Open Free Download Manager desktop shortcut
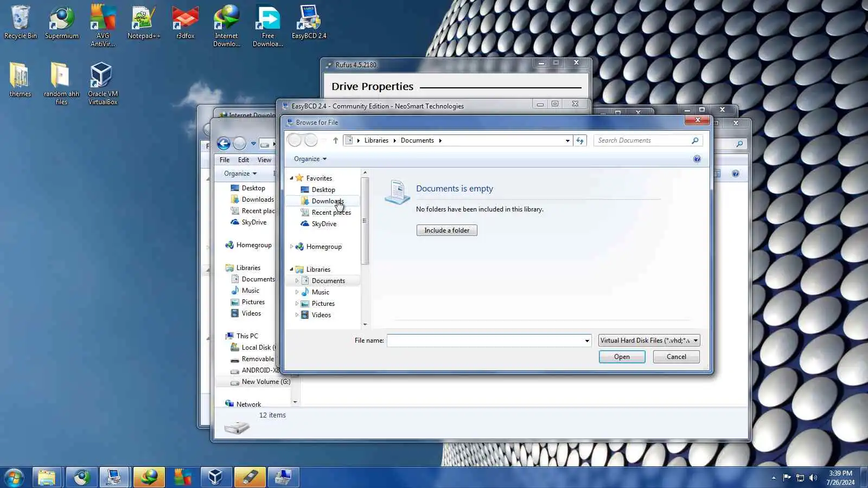Image resolution: width=868 pixels, height=488 pixels. point(268,25)
